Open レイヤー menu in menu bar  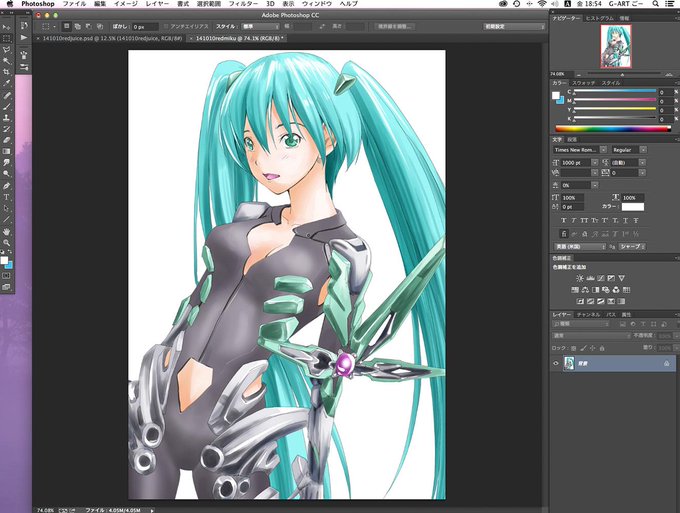(x=157, y=4)
